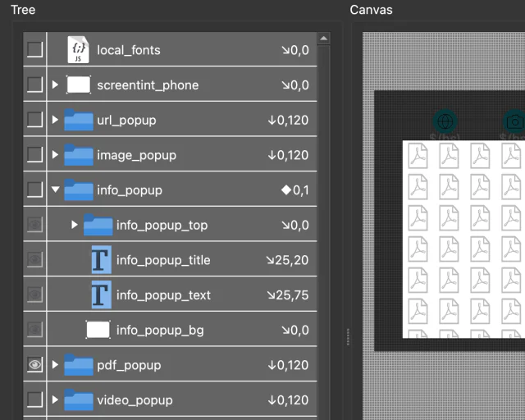Click the splitter handle between Tree and Canvas
This screenshot has height=420, width=525.
coord(348,336)
